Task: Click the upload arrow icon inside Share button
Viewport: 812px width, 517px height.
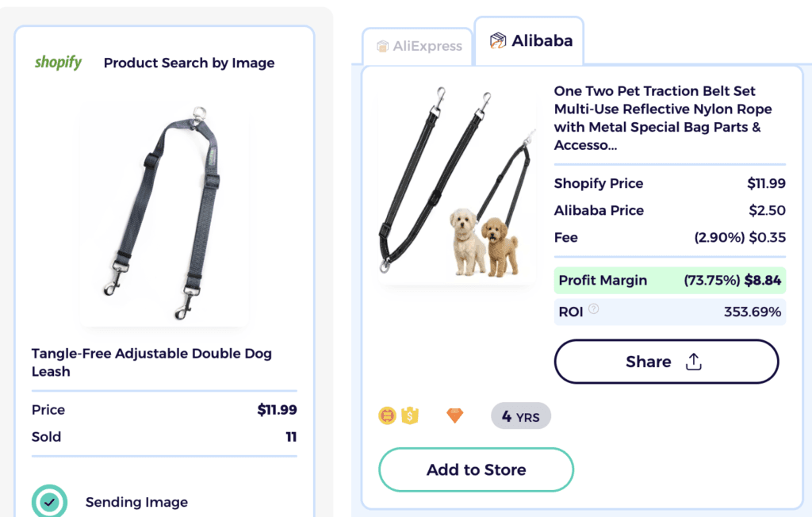Action: 693,361
